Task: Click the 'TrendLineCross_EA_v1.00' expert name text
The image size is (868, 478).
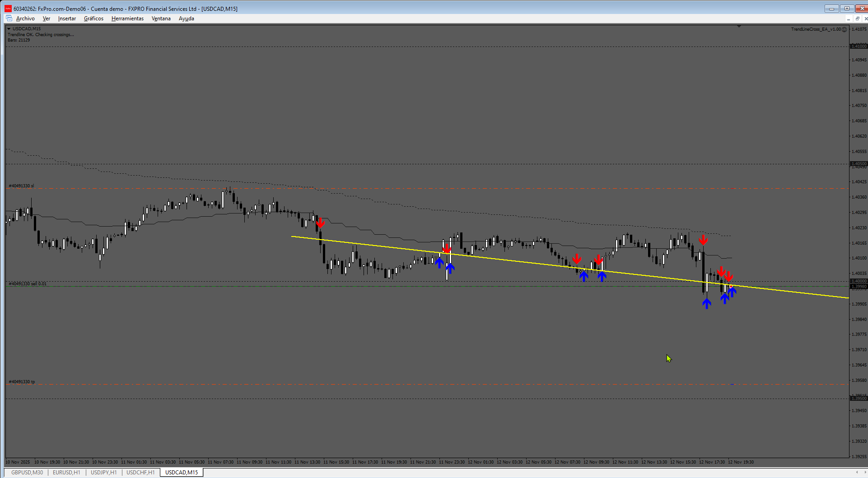Action: (x=816, y=29)
